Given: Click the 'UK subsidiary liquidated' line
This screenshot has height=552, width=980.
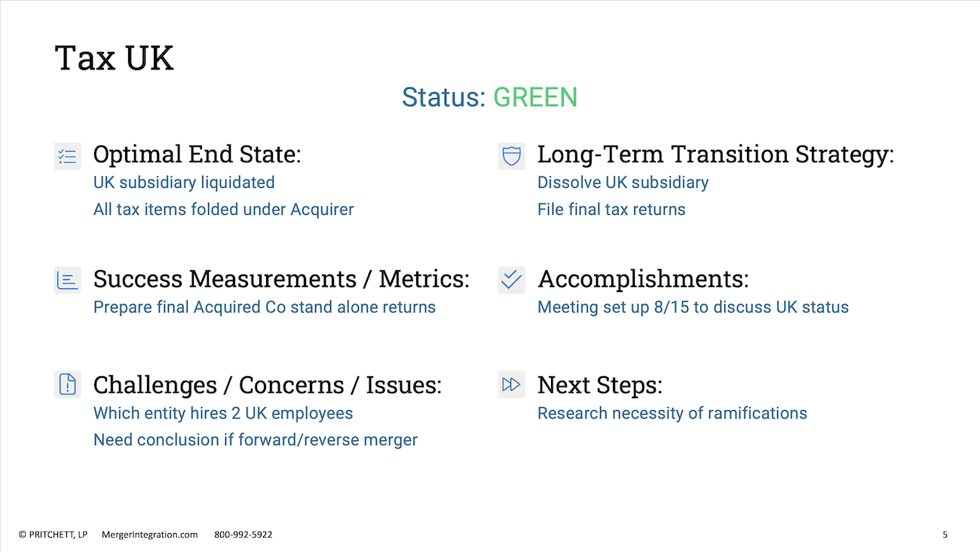Looking at the screenshot, I should [x=184, y=182].
